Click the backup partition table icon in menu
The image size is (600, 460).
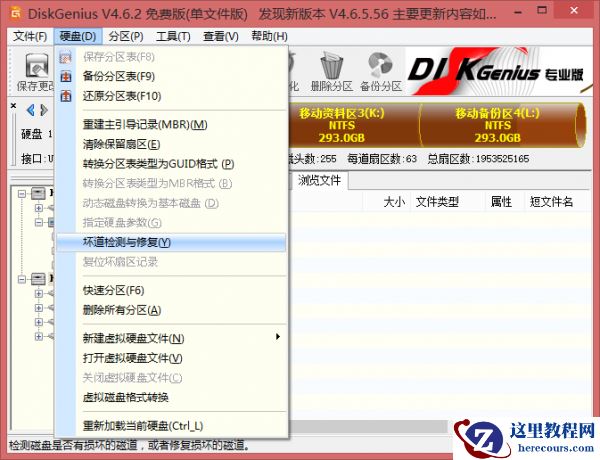pos(66,77)
